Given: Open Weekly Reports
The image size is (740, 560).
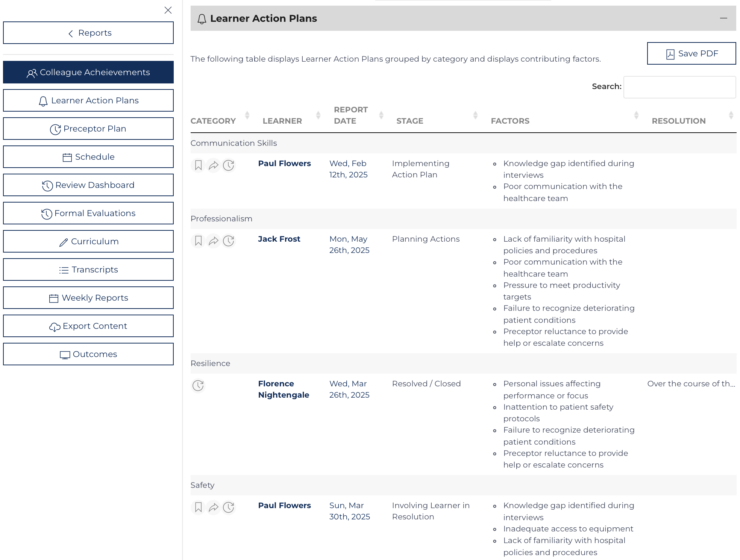Looking at the screenshot, I should 88,298.
